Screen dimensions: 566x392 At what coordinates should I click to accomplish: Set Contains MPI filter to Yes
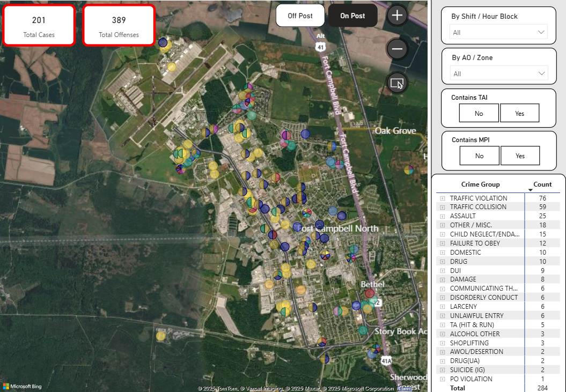tap(520, 156)
